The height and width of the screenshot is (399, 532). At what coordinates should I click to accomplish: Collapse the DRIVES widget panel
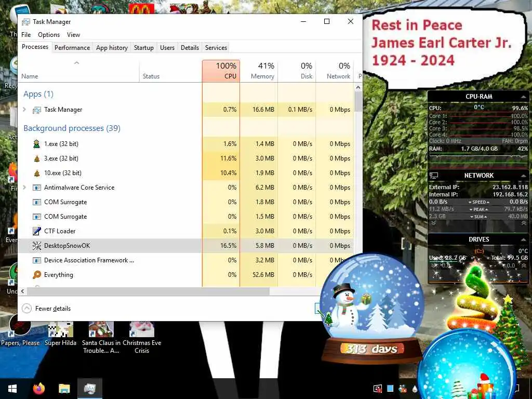[524, 240]
